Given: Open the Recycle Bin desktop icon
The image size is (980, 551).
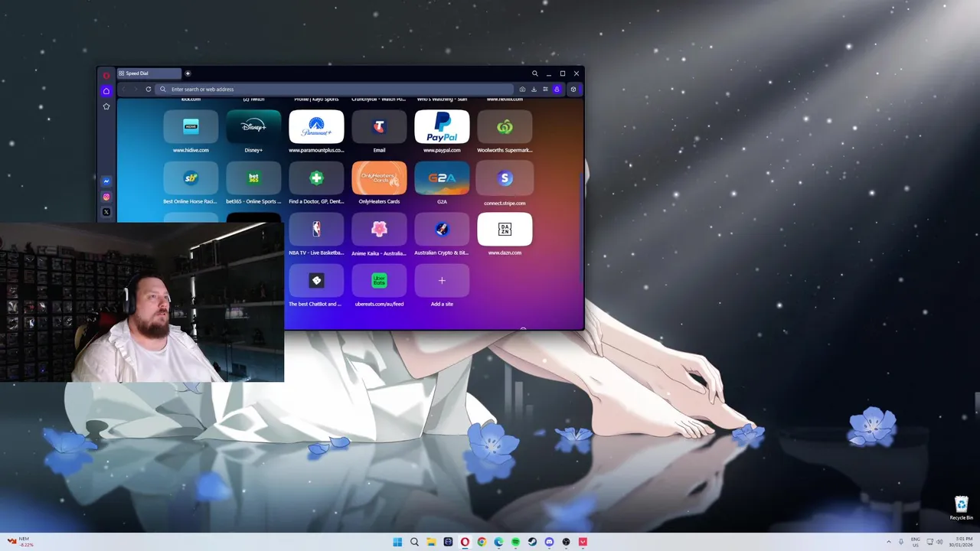Looking at the screenshot, I should (962, 507).
